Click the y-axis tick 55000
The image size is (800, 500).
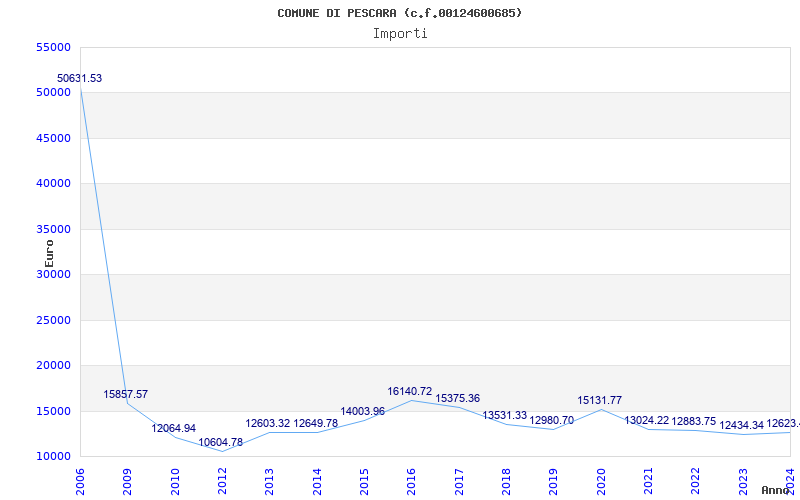(54, 47)
